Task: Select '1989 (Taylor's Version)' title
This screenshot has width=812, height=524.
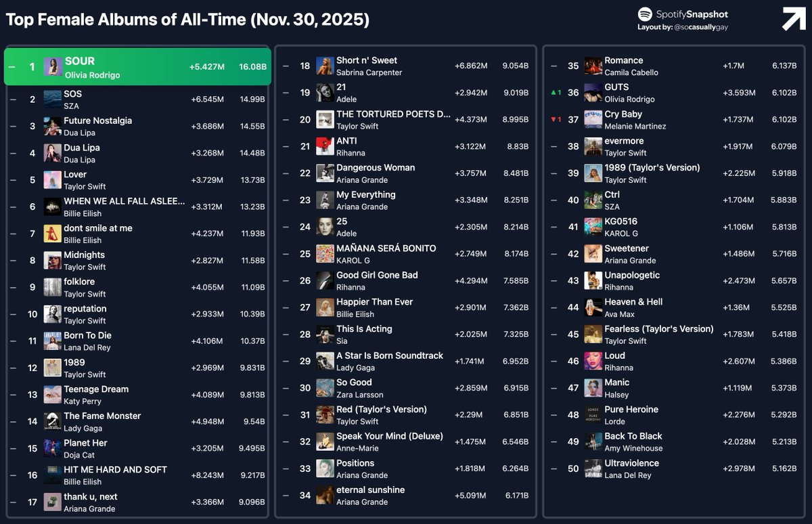Action: coord(652,168)
